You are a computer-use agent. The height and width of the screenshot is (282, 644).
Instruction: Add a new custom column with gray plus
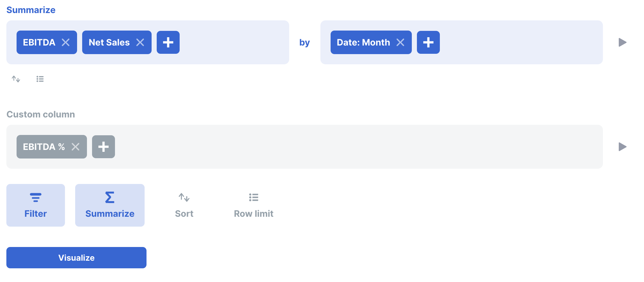pyautogui.click(x=104, y=147)
